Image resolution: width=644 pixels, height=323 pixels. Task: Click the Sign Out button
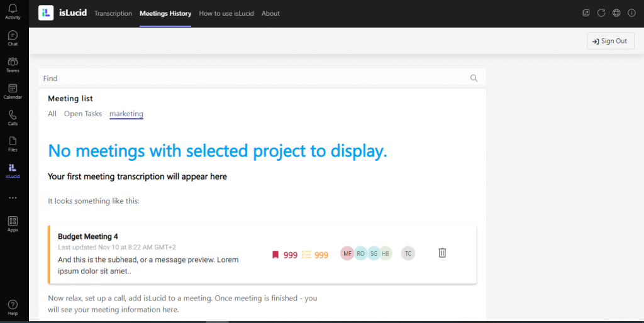pyautogui.click(x=610, y=41)
